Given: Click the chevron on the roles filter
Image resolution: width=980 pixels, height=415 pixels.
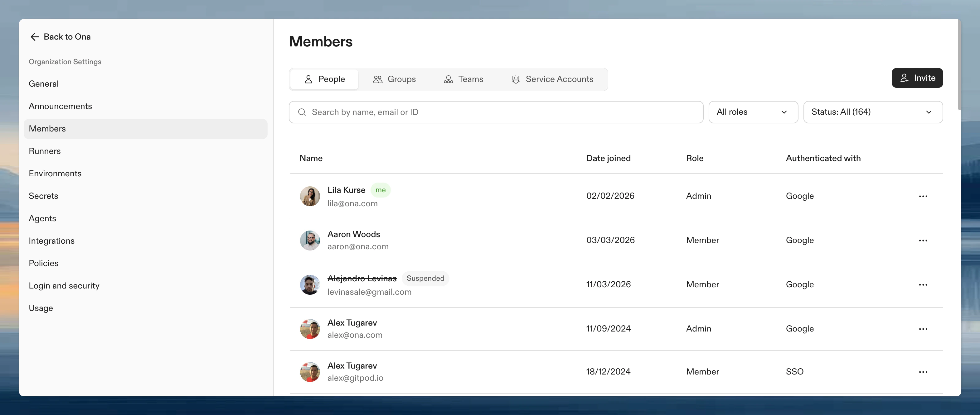Looking at the screenshot, I should pyautogui.click(x=784, y=112).
